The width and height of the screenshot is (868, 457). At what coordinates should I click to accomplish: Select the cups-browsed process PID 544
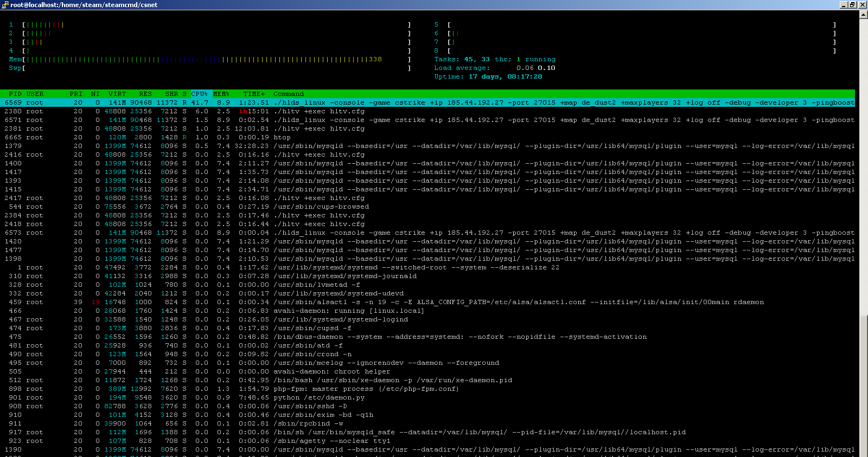pos(427,207)
